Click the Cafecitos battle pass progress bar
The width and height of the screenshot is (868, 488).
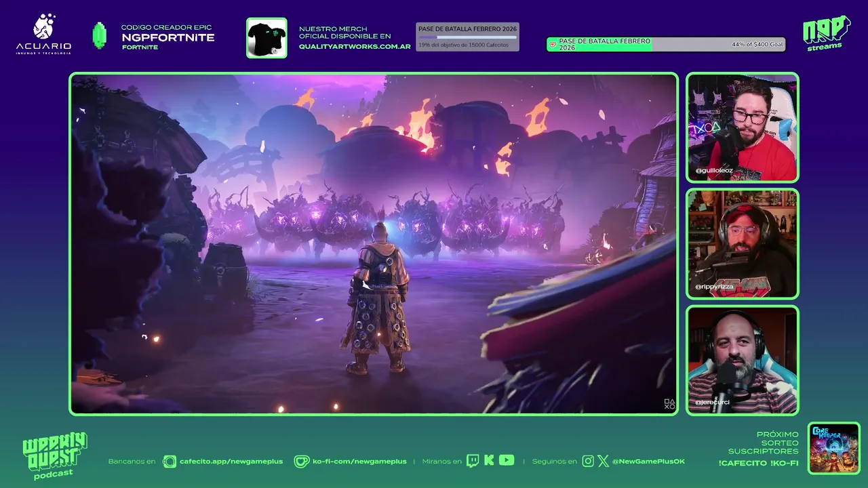coord(467,37)
